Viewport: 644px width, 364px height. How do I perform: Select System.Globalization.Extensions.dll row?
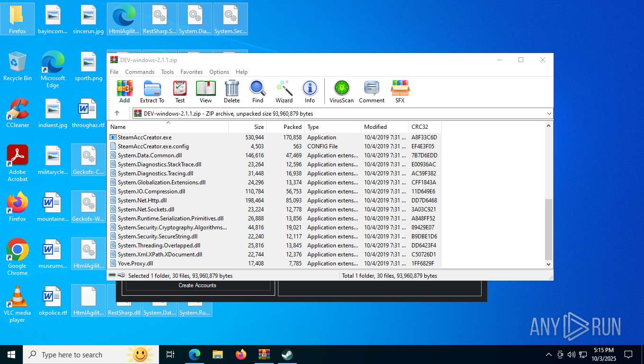(x=275, y=182)
